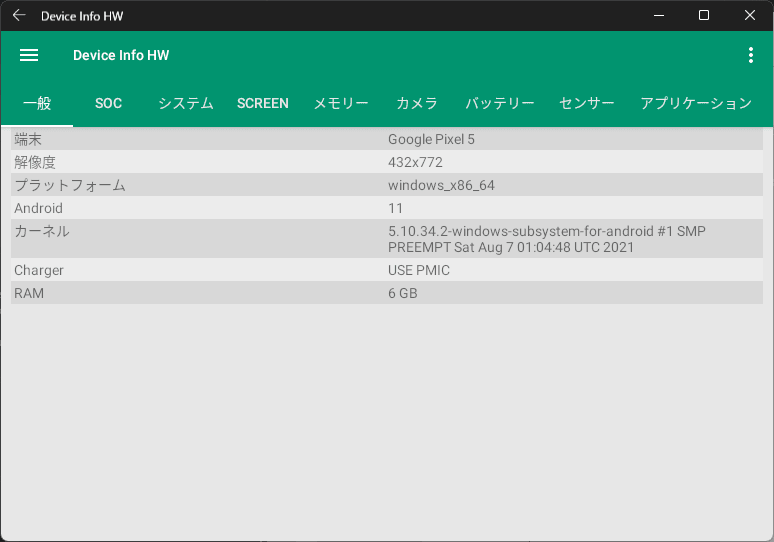Click the back arrow in title bar

coord(19,15)
